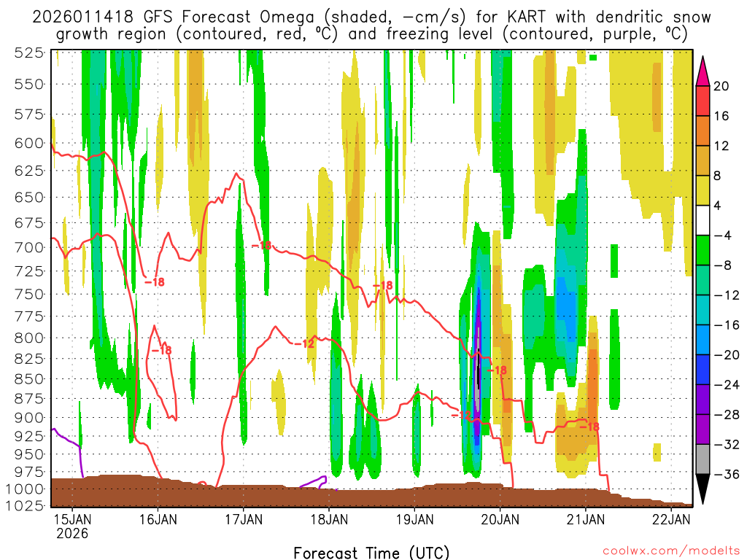Click the gray -32 to -36 color bar segment
Screen dimensions: 747x560
point(703,459)
